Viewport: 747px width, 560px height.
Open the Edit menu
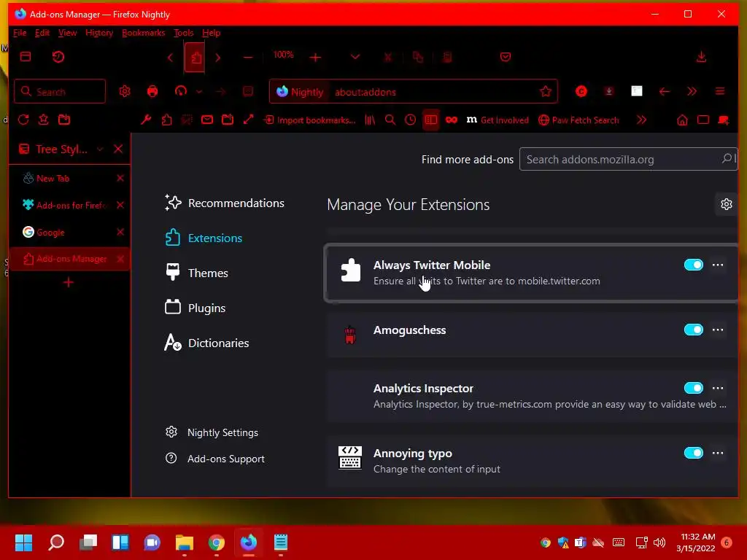point(42,33)
